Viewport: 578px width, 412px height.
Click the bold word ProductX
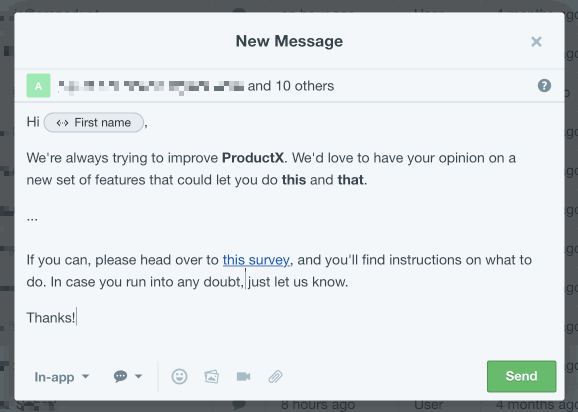tap(253, 158)
